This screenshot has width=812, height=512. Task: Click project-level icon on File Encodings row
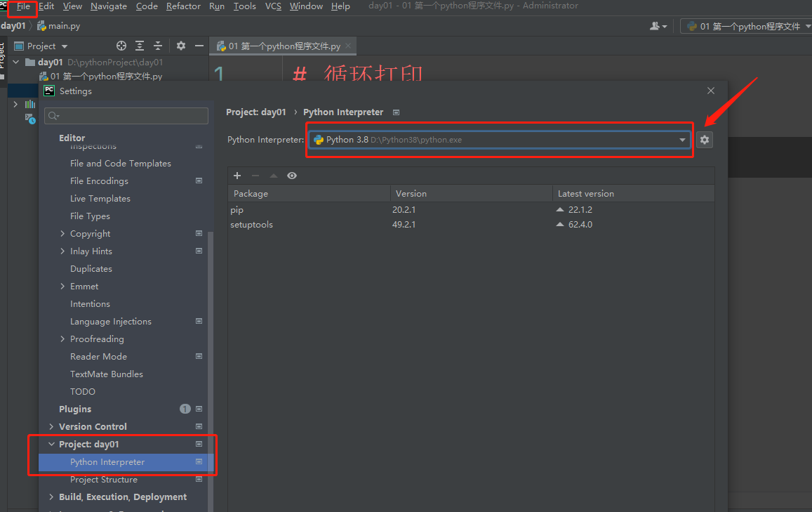[199, 181]
